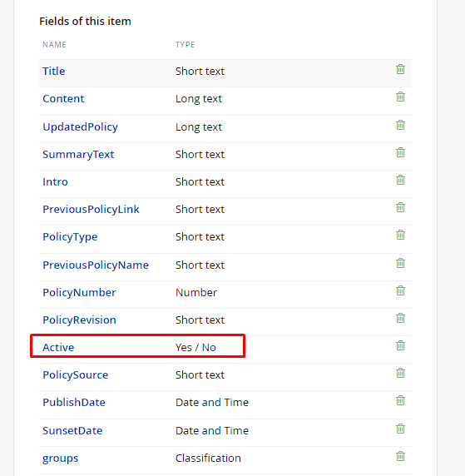Click the PolicyRevision field name
The height and width of the screenshot is (476, 465).
[x=79, y=320]
